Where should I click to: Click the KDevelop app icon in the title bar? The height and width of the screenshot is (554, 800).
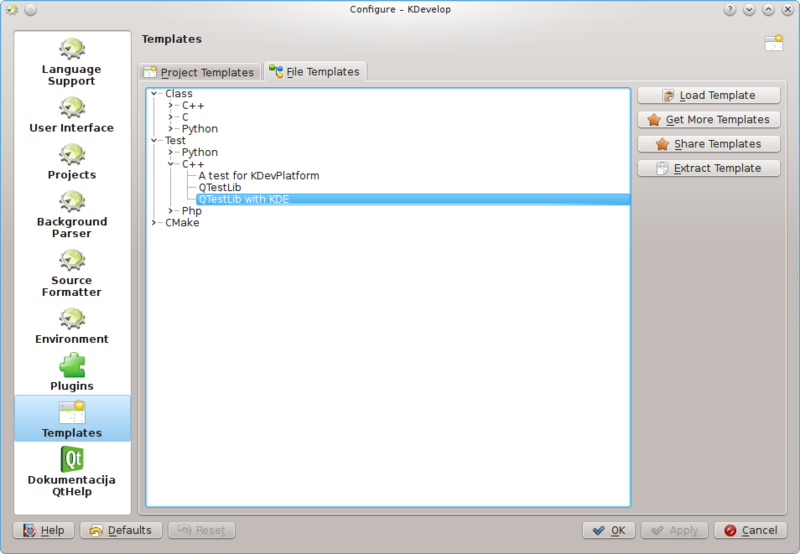click(11, 10)
